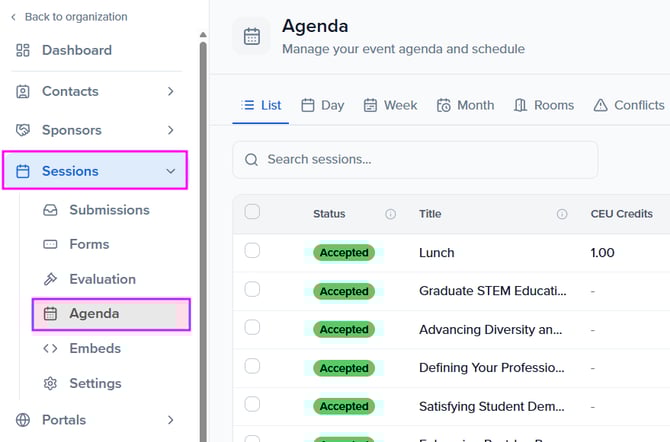This screenshot has height=442, width=670.
Task: Click the Settings gear icon
Action: coord(50,384)
